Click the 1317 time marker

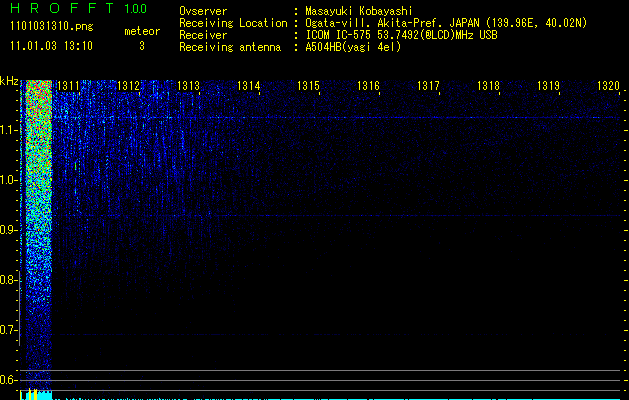click(428, 86)
